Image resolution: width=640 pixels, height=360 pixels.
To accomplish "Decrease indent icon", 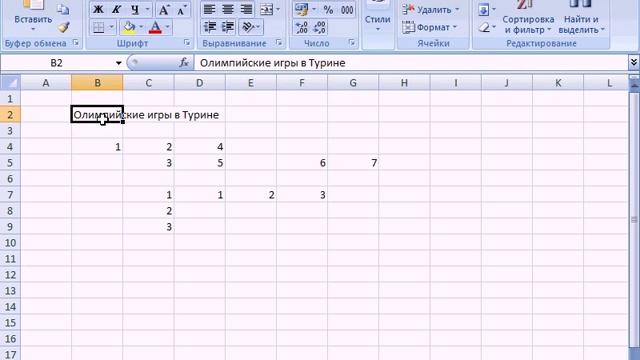I will click(210, 27).
